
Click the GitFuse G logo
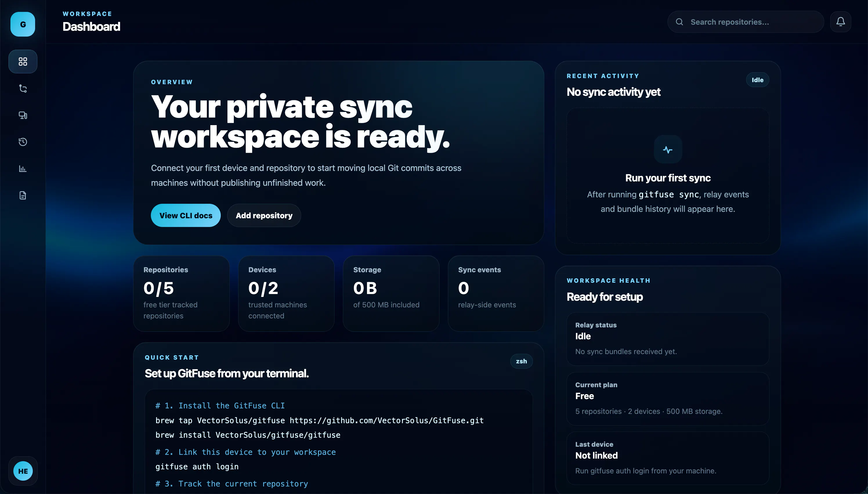pos(23,24)
